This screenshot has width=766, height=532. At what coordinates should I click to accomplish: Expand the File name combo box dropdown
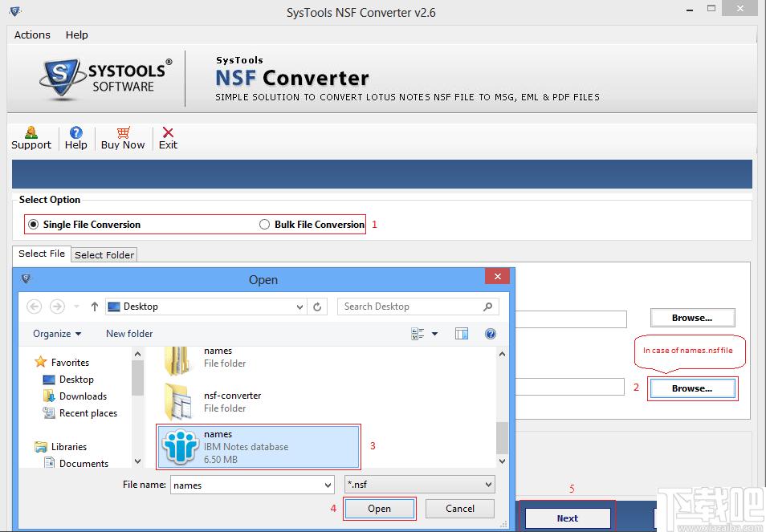(x=328, y=485)
